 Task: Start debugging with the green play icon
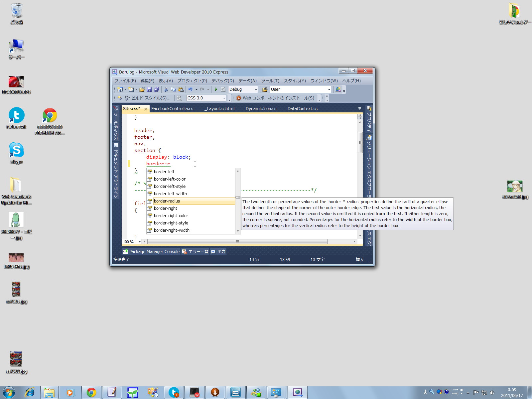click(216, 89)
